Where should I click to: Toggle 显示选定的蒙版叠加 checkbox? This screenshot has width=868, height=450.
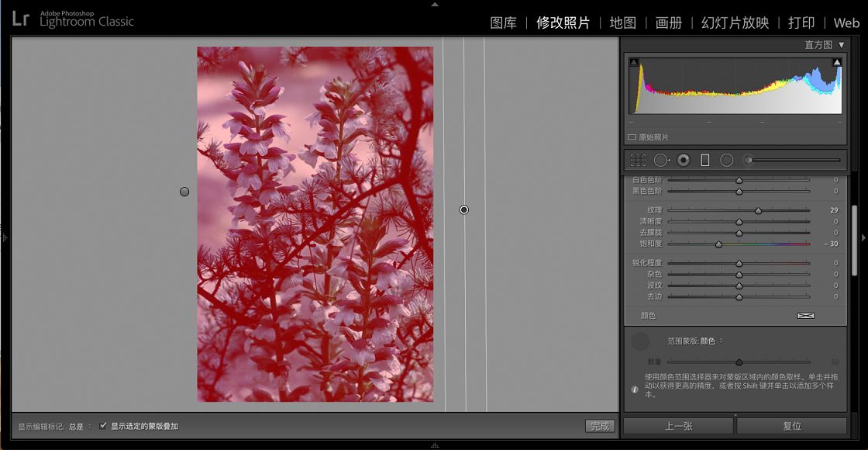click(103, 425)
